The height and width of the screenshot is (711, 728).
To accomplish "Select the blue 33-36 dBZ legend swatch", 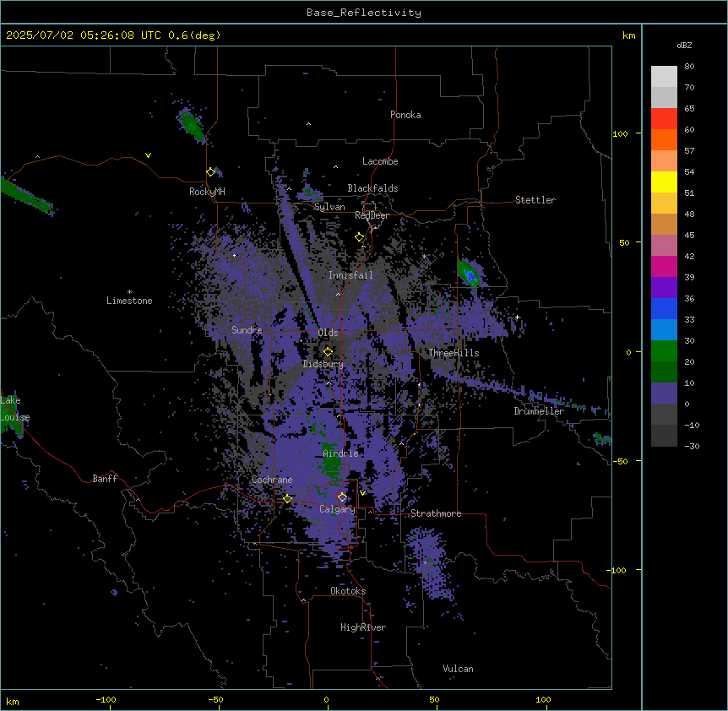I will (x=664, y=308).
